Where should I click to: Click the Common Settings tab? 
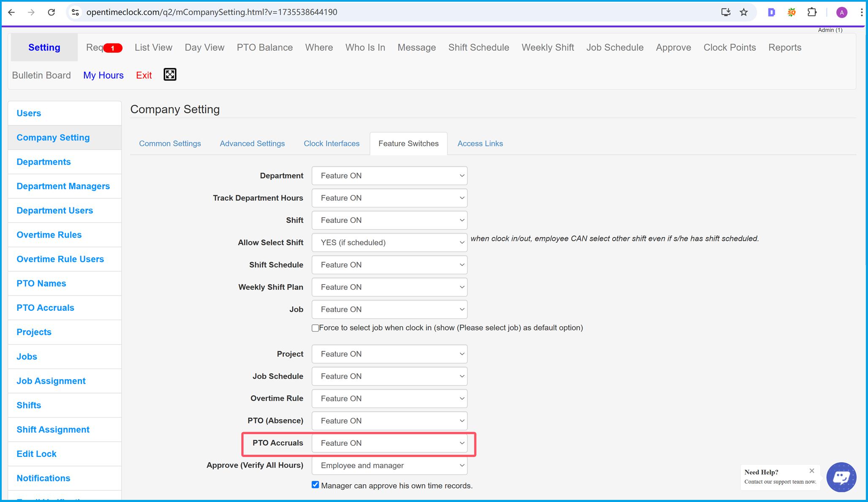click(170, 144)
